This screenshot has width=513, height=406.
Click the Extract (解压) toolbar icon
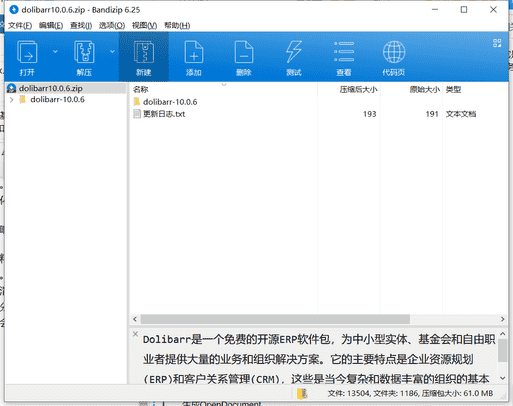[x=84, y=52]
